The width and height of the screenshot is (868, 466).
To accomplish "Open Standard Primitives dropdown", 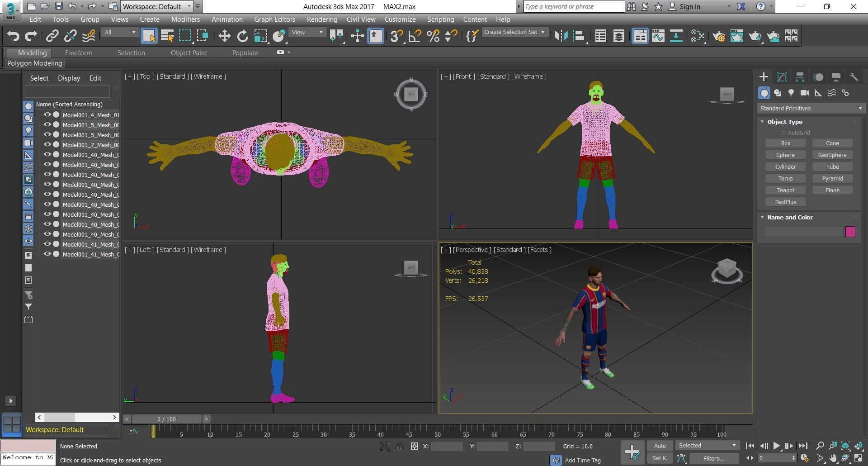I will click(x=811, y=108).
